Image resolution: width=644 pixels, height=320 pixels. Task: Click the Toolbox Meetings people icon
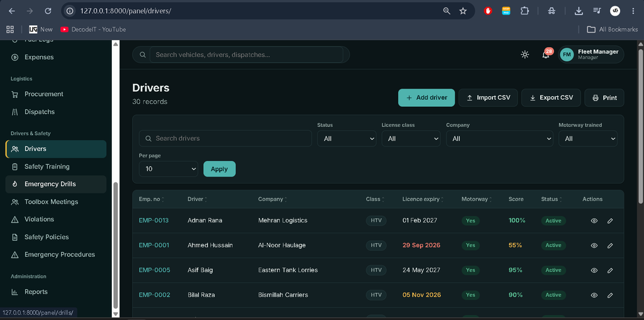click(15, 202)
